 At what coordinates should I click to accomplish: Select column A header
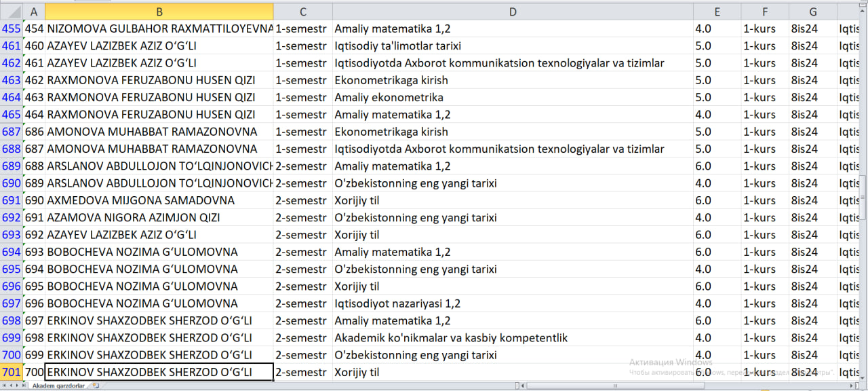[34, 12]
